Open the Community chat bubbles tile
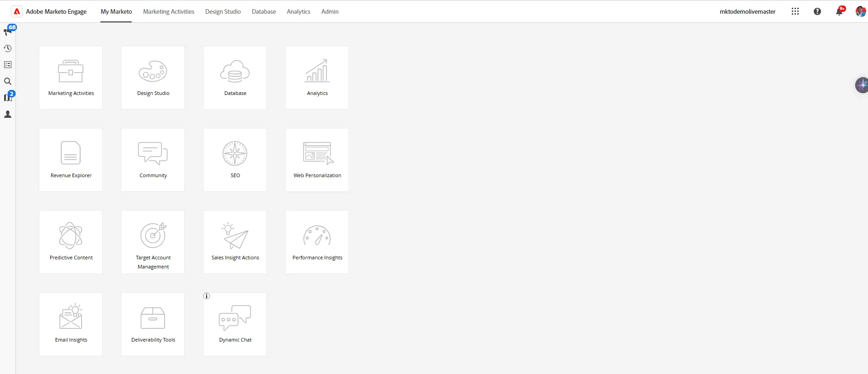The width and height of the screenshot is (868, 374). [x=153, y=160]
